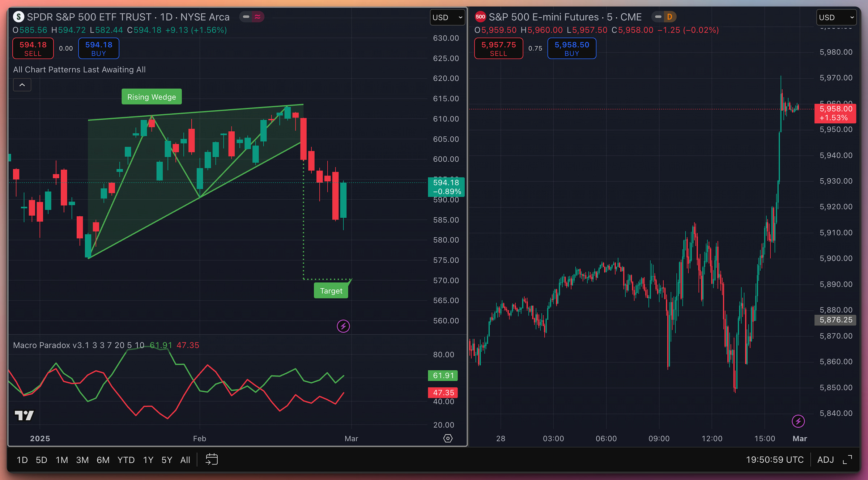Click the fullscreen expand icon

[x=847, y=460]
